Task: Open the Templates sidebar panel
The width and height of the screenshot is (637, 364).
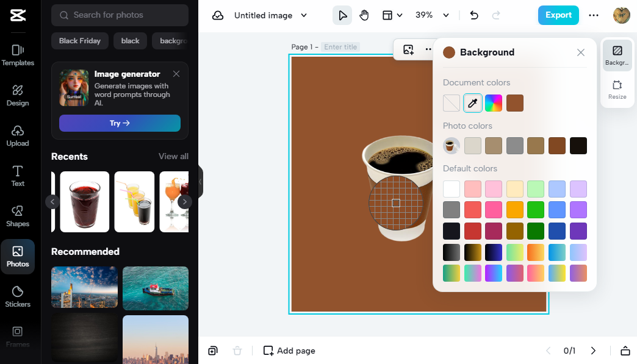Action: click(18, 55)
